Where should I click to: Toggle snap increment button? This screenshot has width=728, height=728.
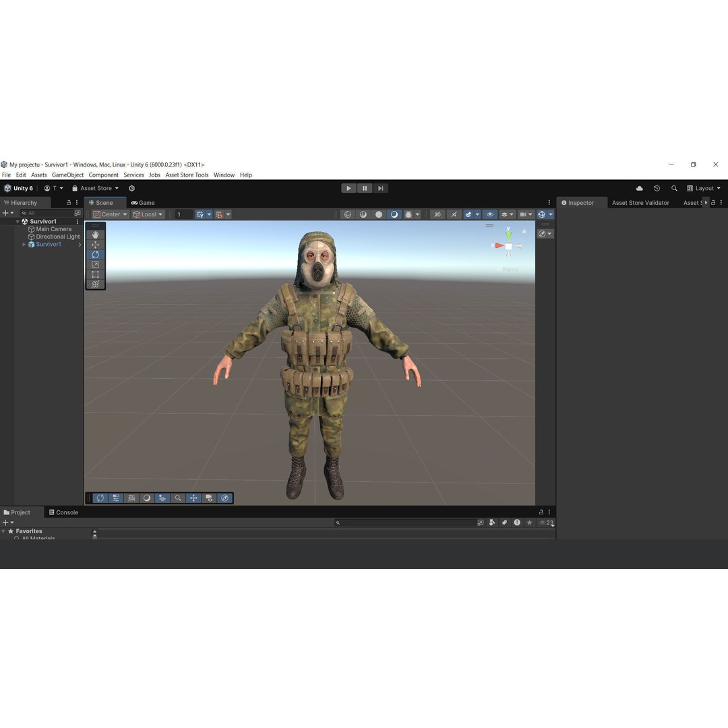[219, 214]
